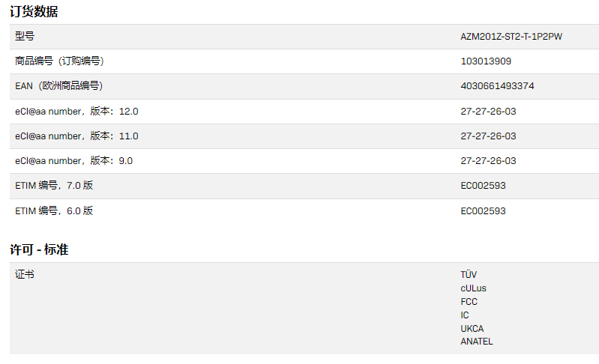
Task: Click the FCC certificate entry
Action: 469,302
